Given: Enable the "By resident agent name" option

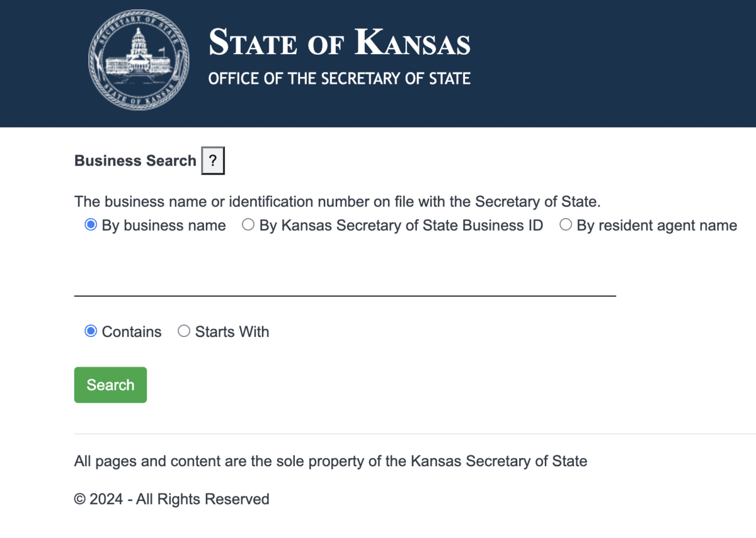Looking at the screenshot, I should point(565,224).
